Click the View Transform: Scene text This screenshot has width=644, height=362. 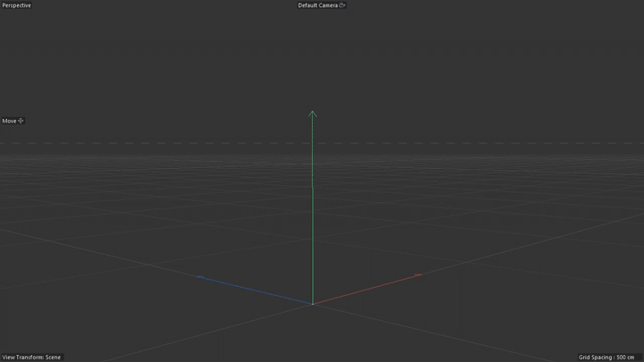coord(31,357)
